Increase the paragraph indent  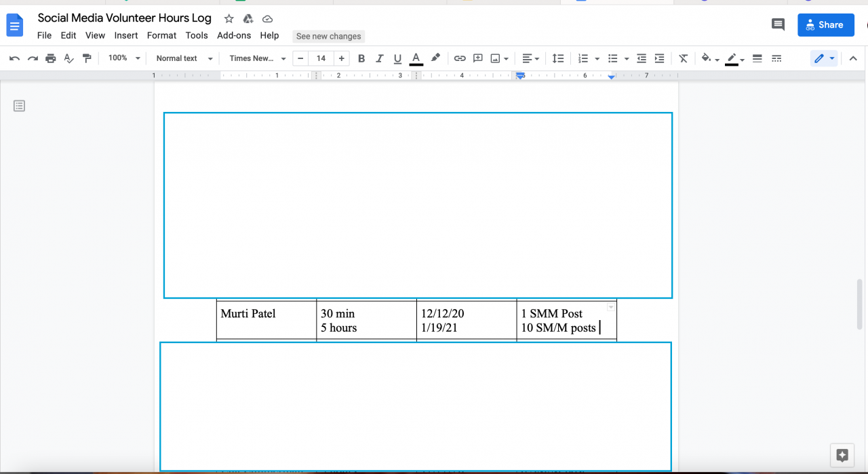tap(659, 58)
